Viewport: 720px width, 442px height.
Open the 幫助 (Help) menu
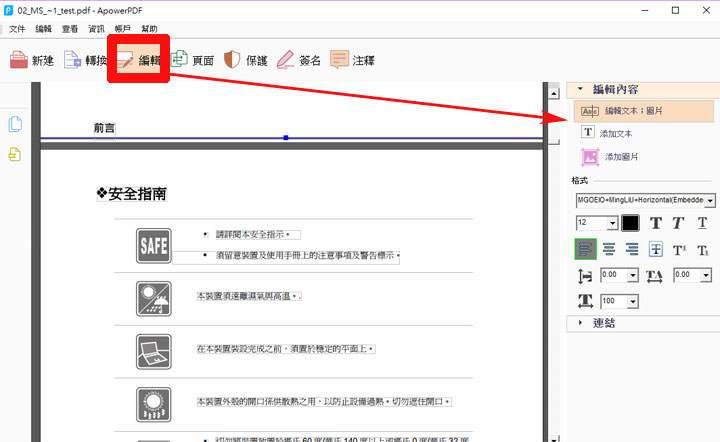149,29
